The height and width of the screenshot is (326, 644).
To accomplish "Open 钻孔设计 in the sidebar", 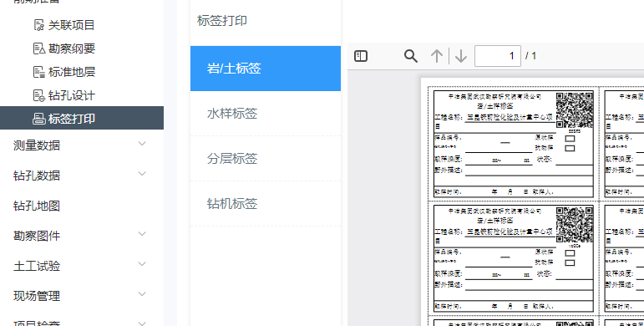I will coord(72,95).
